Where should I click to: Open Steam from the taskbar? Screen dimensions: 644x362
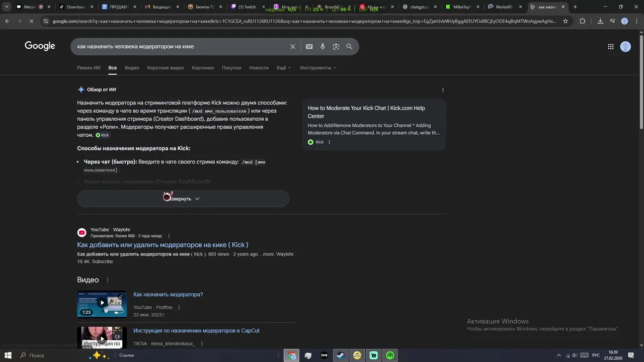point(341,355)
